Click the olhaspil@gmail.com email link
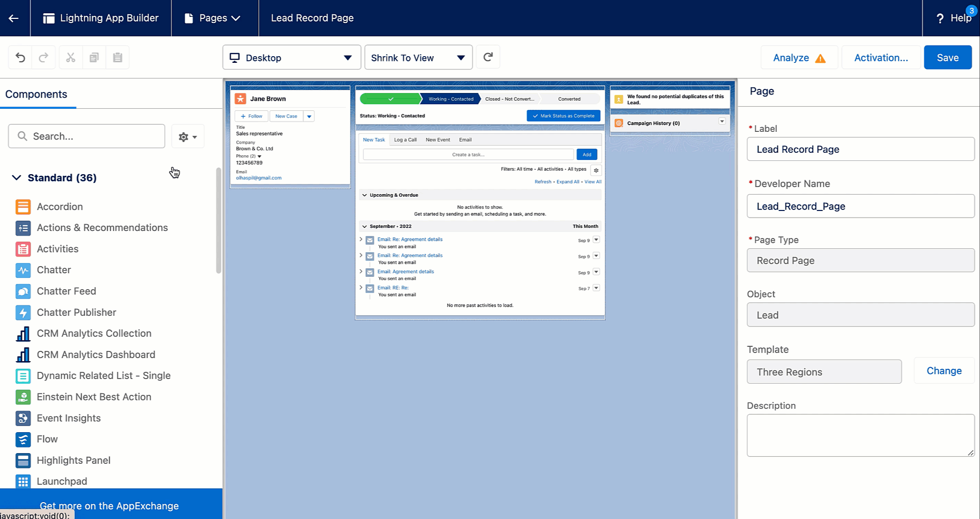The width and height of the screenshot is (980, 519). pyautogui.click(x=259, y=178)
